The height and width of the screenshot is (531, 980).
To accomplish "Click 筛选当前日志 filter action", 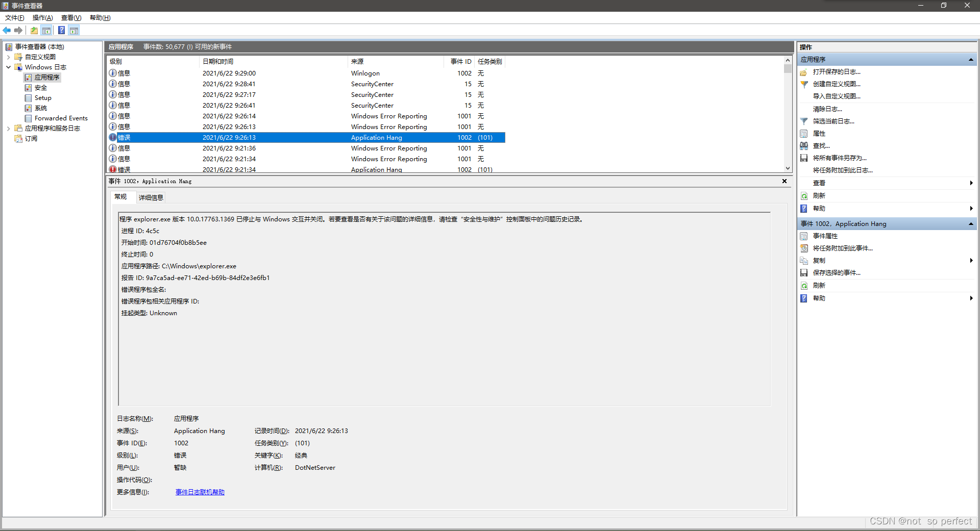I will (833, 121).
